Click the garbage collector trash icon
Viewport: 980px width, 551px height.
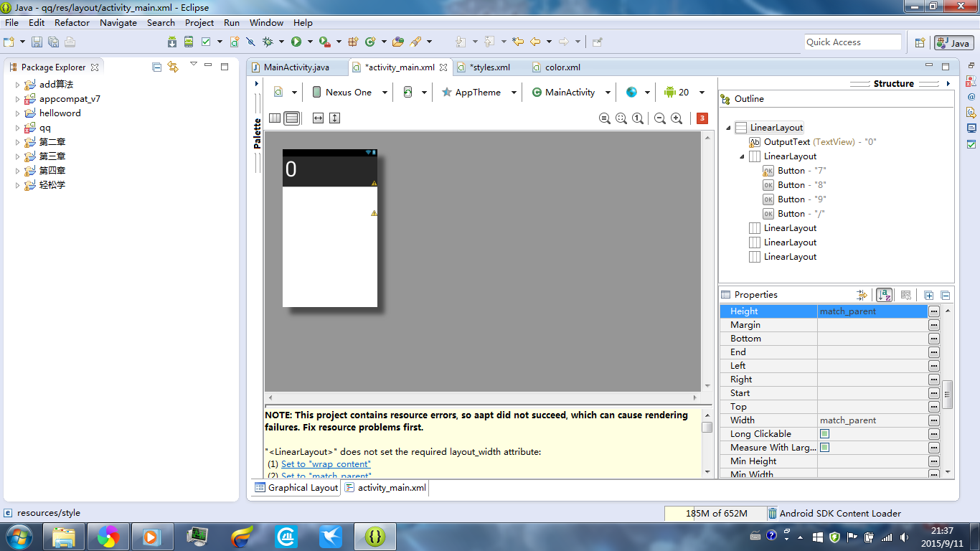click(x=772, y=514)
